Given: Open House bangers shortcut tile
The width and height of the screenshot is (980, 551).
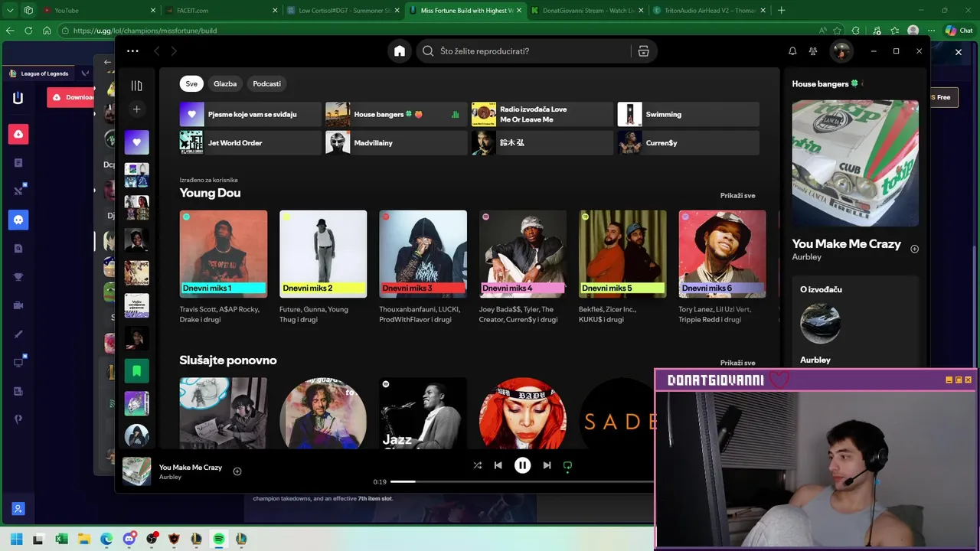Looking at the screenshot, I should (x=397, y=114).
